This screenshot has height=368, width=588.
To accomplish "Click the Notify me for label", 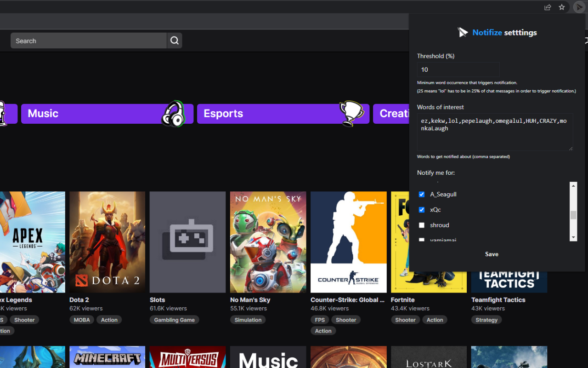I will click(436, 172).
